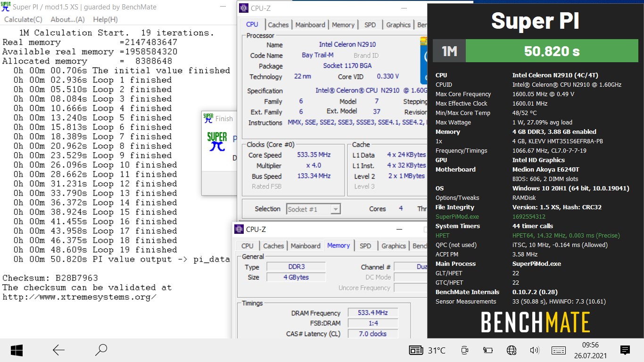Click the 31°C temperature tray icon
644x362 pixels.
pos(428,350)
